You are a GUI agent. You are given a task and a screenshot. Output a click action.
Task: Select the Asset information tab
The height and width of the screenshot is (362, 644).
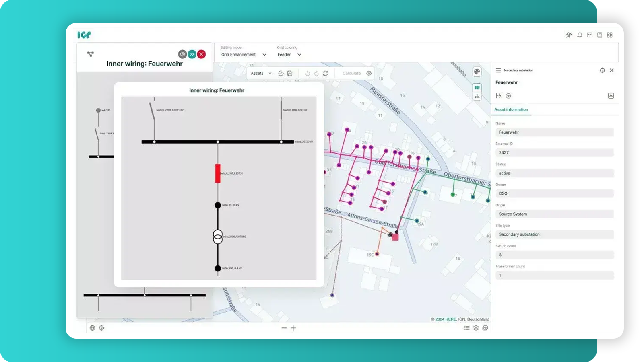(511, 109)
